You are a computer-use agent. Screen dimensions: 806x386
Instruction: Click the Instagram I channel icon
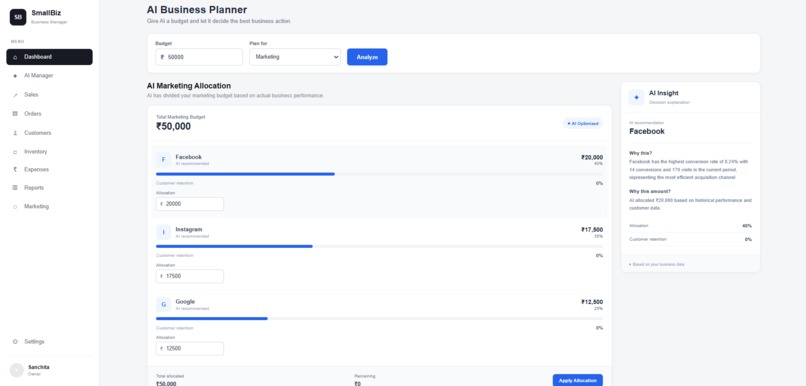pos(163,232)
